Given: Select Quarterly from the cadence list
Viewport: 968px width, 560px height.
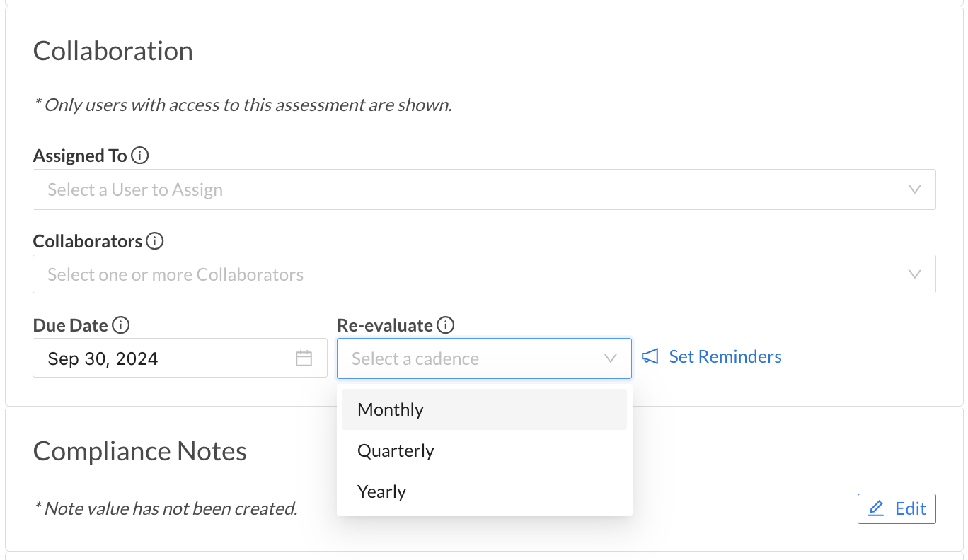Looking at the screenshot, I should point(396,450).
